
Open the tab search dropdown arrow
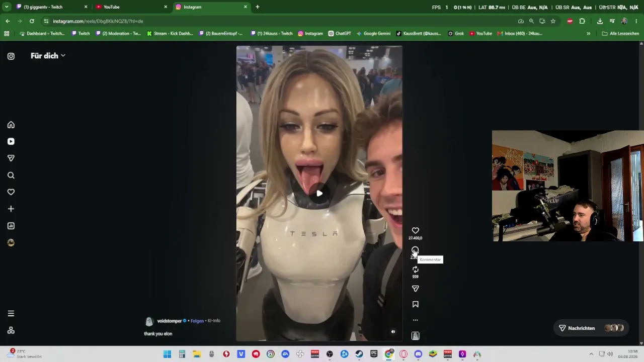[x=7, y=7]
